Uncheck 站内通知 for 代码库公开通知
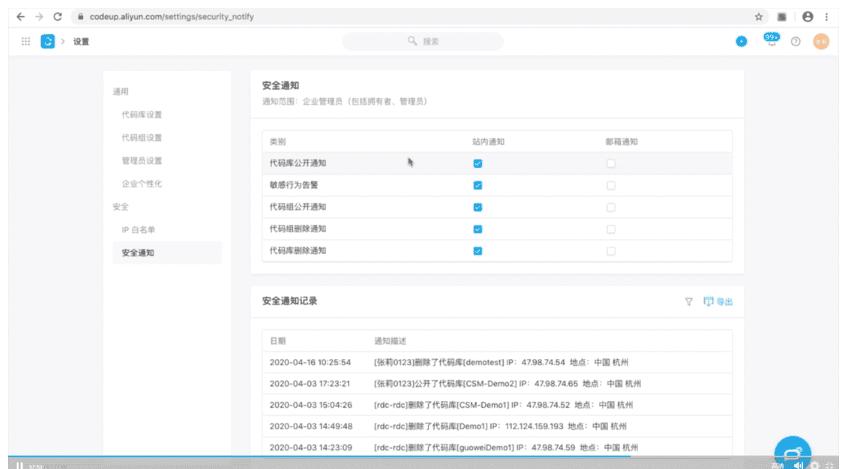Viewport: 842px width, 469px height. point(477,163)
